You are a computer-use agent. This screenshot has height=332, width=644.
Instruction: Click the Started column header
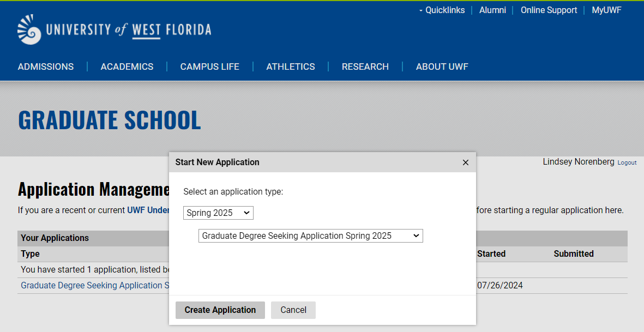491,254
